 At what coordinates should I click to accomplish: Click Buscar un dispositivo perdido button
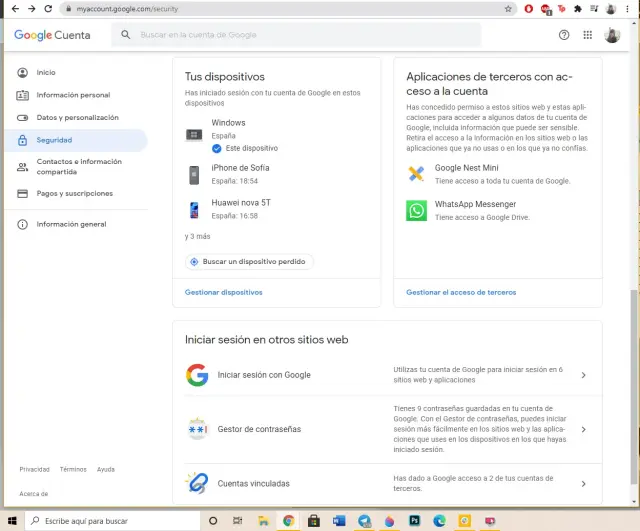pos(249,261)
